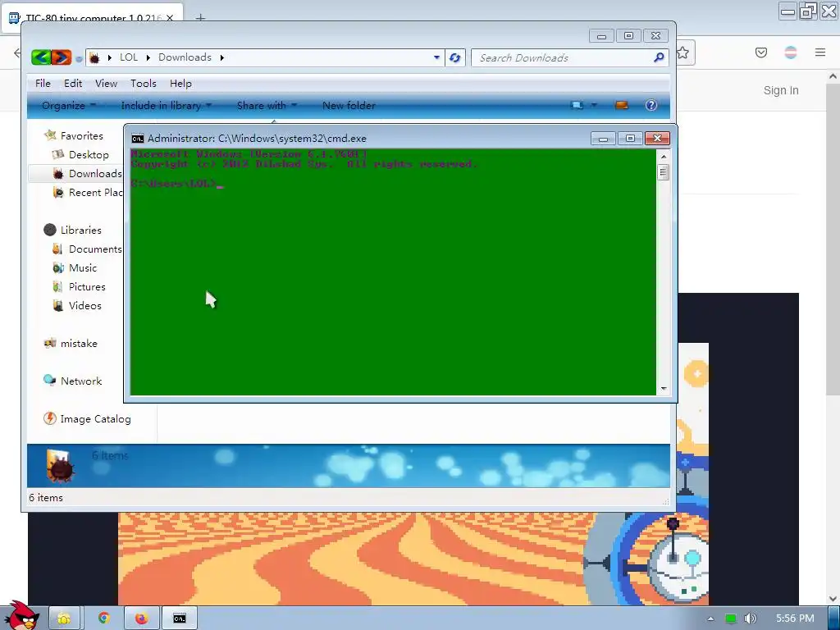Click the Downloads breadcrumb in address bar
Viewport: 840px width, 630px height.
pyautogui.click(x=185, y=57)
